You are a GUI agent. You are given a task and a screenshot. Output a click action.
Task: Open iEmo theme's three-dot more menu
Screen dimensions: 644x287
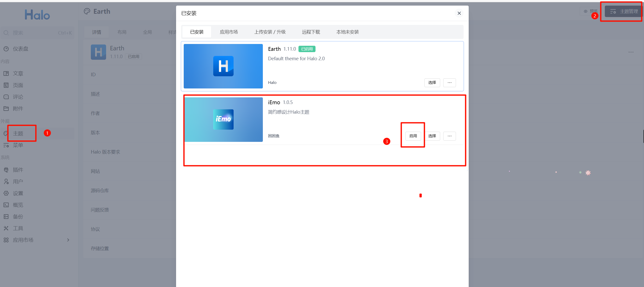click(449, 136)
